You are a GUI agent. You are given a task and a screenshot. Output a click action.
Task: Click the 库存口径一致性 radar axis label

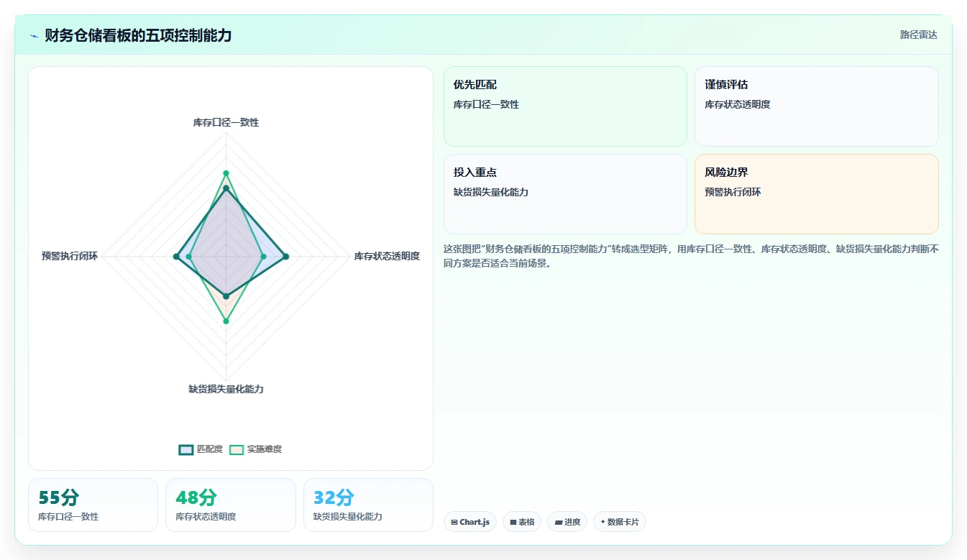coord(226,123)
